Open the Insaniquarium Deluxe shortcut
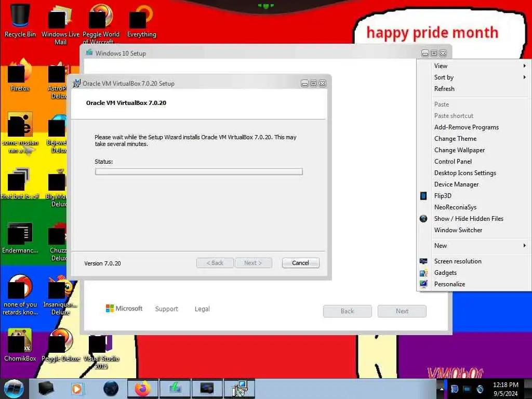This screenshot has width=532, height=399. click(60, 295)
